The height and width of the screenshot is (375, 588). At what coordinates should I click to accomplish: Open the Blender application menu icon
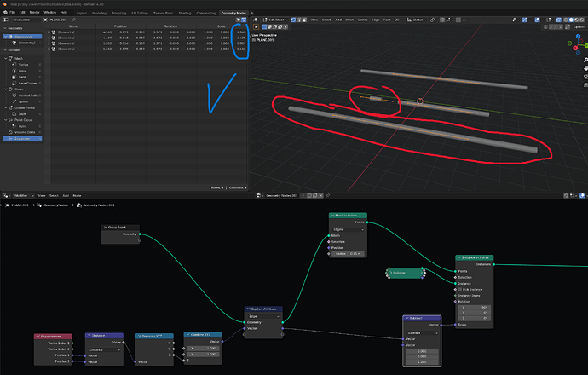pos(5,13)
